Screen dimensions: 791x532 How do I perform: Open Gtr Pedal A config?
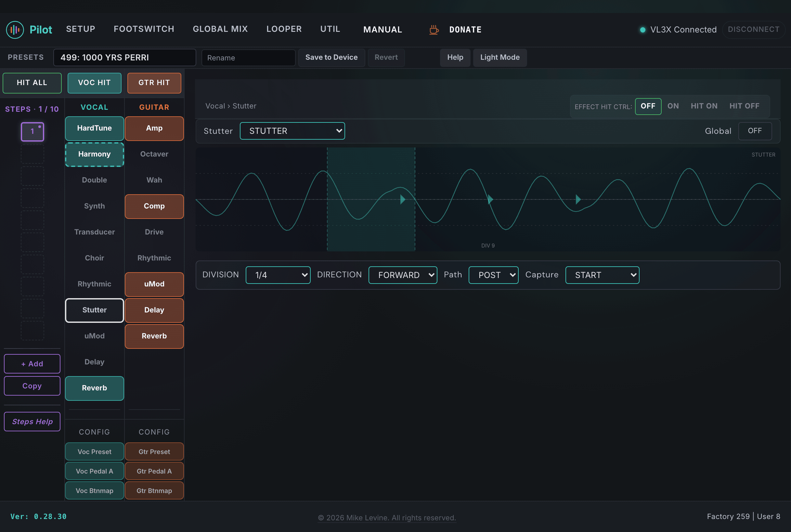[154, 472]
